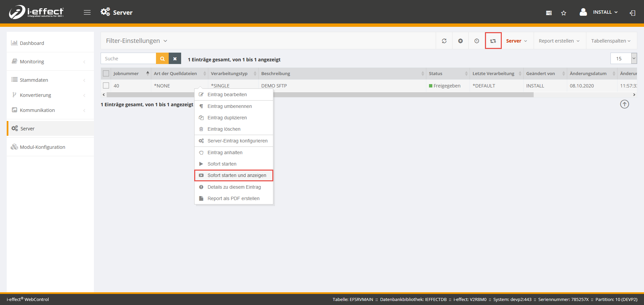
Task: Select the checkbox for job 40
Action: pyautogui.click(x=106, y=86)
